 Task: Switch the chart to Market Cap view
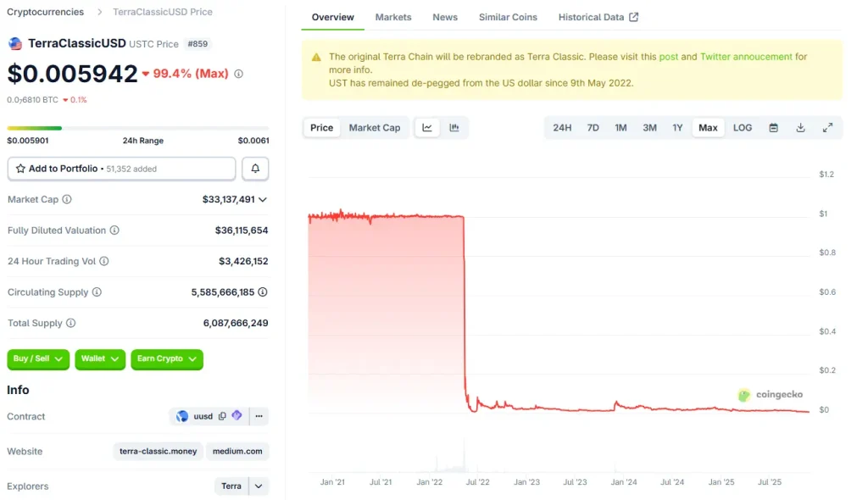[x=375, y=127]
